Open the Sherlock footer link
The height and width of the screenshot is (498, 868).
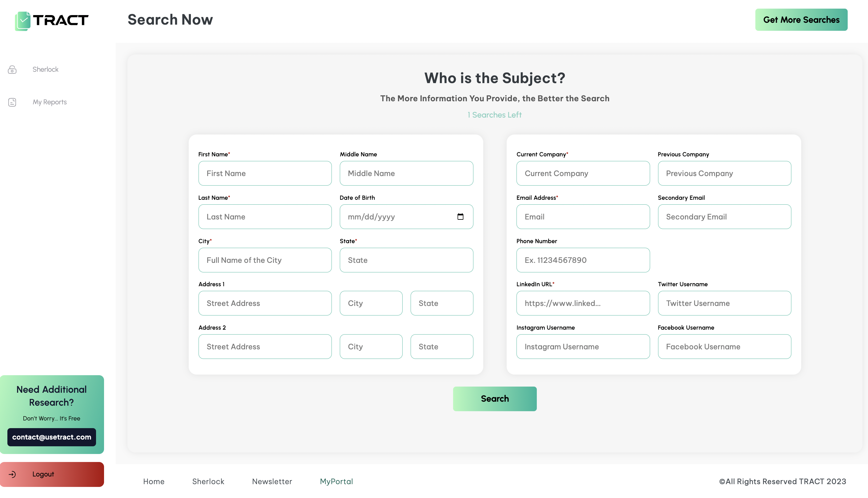coord(208,481)
